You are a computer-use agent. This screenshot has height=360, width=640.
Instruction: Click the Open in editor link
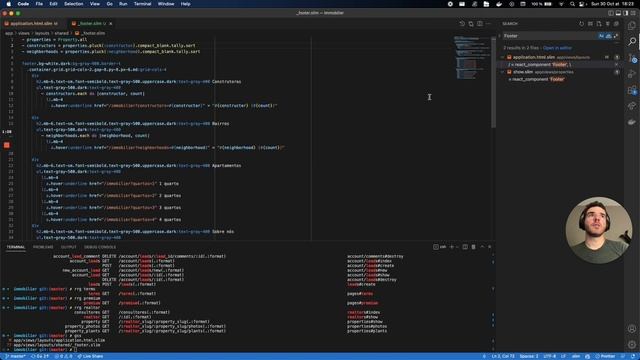[557, 48]
